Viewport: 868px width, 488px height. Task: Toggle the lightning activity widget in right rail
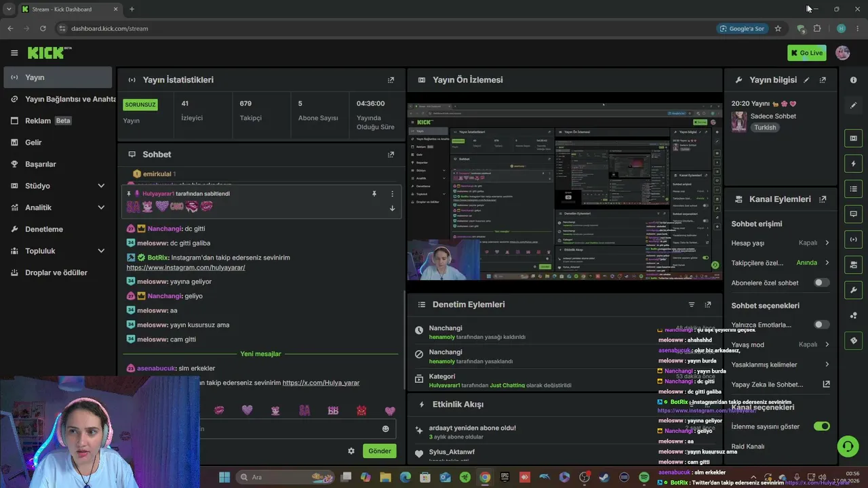[853, 164]
